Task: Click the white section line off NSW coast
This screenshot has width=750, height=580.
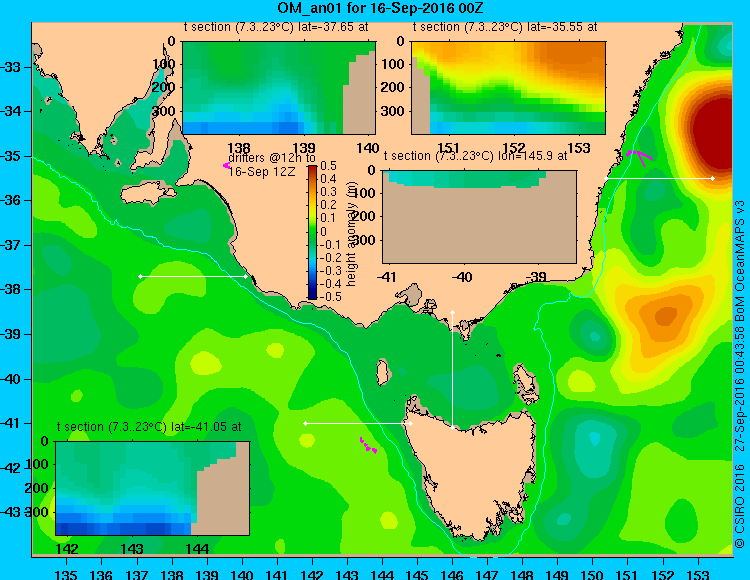Action: (x=659, y=178)
